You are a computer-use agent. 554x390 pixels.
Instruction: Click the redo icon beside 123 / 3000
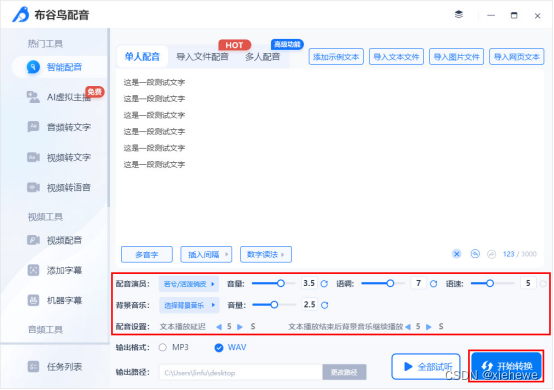[491, 254]
